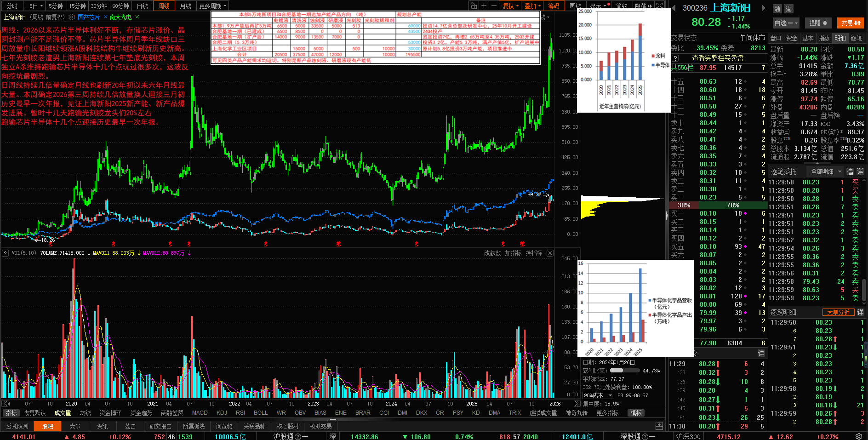Open the 自选 watchlist dropdown
Image resolution: width=868 pixels, height=440 pixels.
(x=786, y=23)
